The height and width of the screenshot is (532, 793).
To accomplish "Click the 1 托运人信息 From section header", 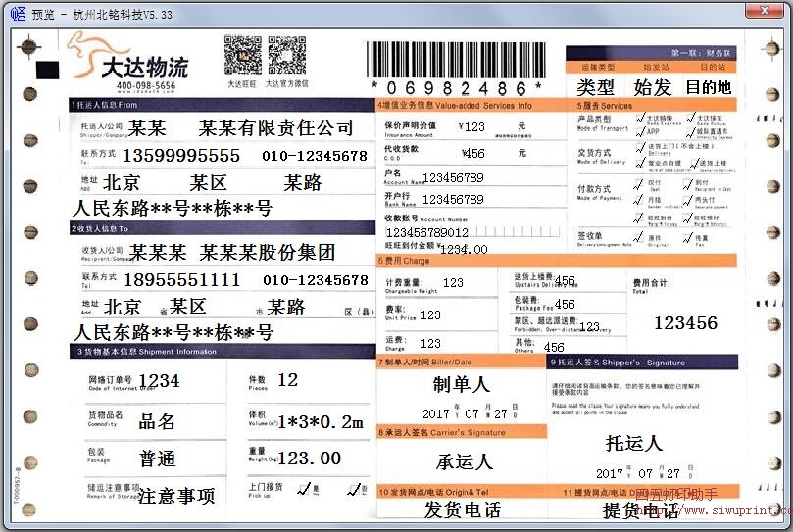I will [x=222, y=105].
